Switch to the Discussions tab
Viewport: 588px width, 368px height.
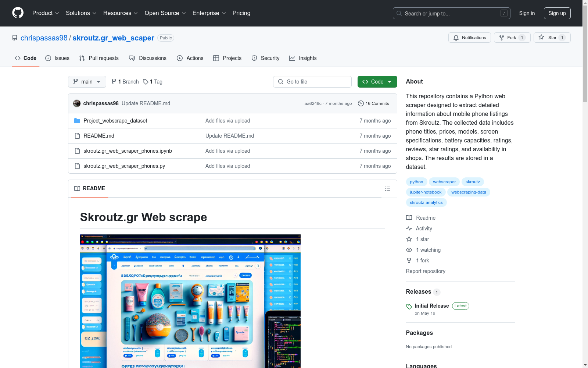pos(148,58)
